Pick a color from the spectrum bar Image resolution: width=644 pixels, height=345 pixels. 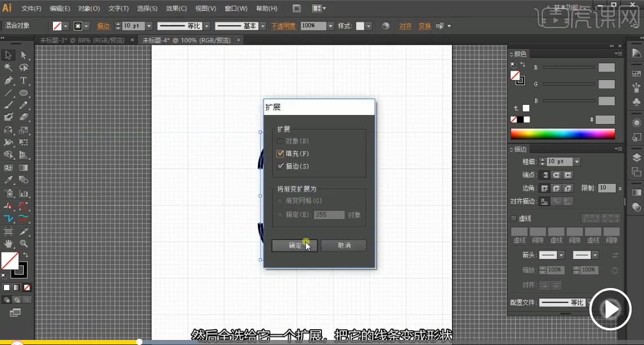click(x=562, y=134)
